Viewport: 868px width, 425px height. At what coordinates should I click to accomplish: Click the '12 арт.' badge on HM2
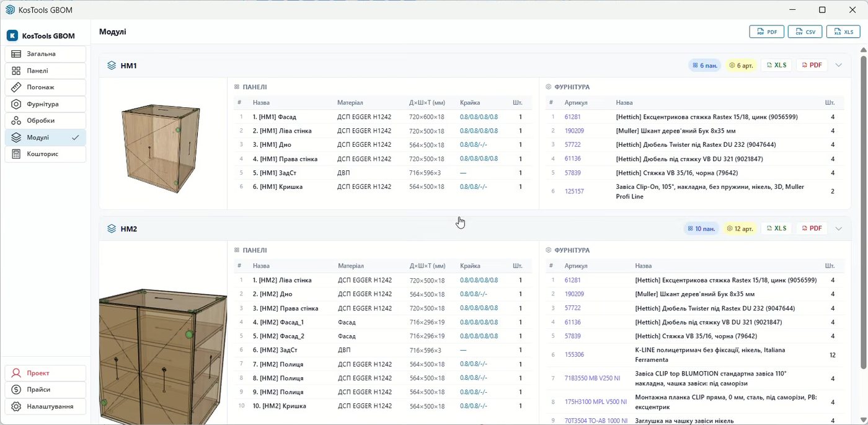coord(740,229)
